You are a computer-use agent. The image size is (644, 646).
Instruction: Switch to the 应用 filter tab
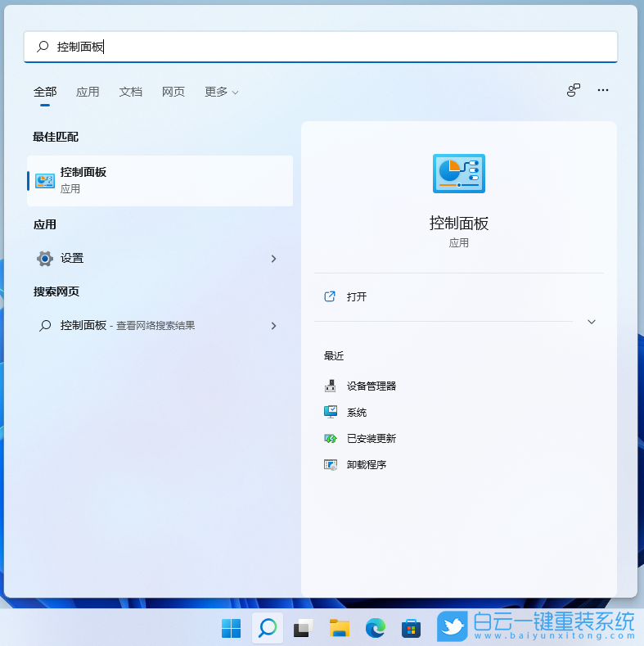pyautogui.click(x=88, y=92)
